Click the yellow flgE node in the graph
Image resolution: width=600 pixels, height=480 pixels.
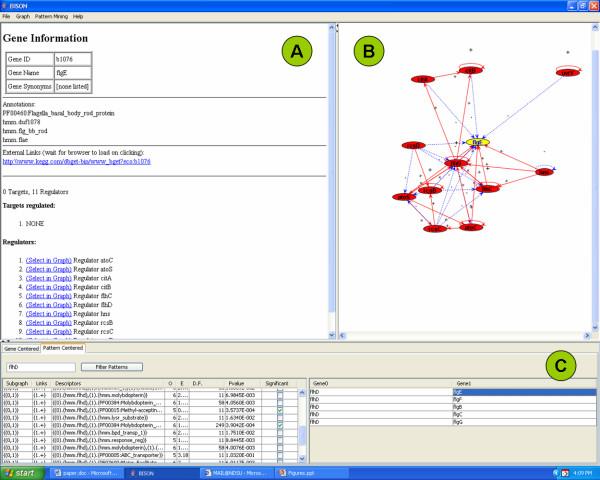(478, 143)
